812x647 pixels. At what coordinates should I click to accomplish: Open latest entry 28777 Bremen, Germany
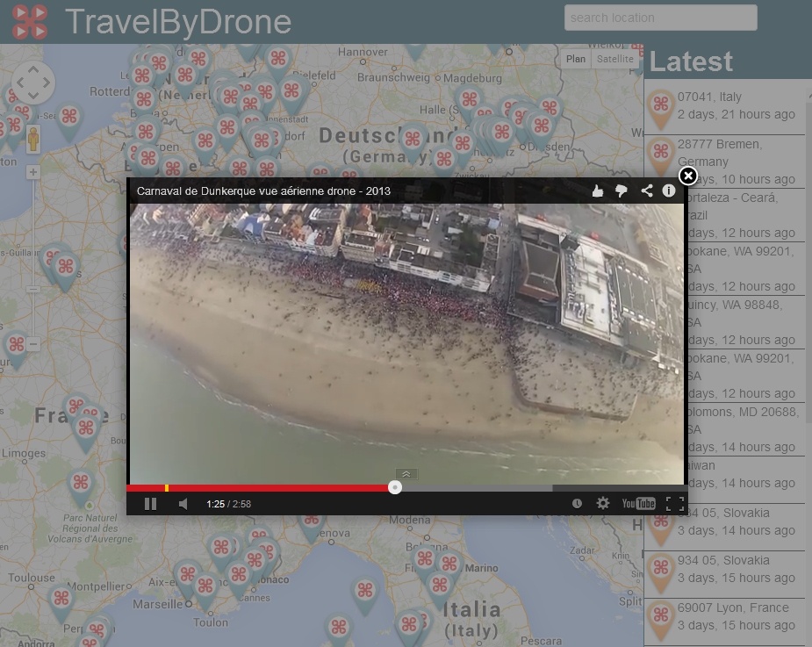click(724, 162)
